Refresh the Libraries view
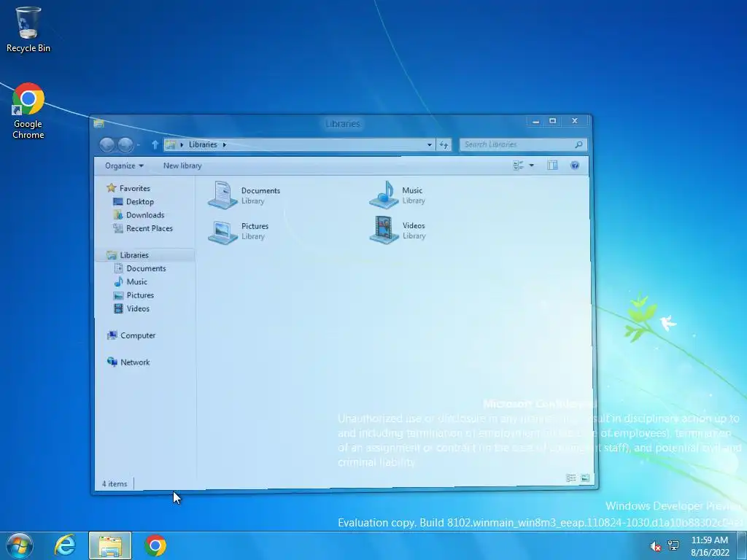This screenshot has height=560, width=747. [444, 144]
